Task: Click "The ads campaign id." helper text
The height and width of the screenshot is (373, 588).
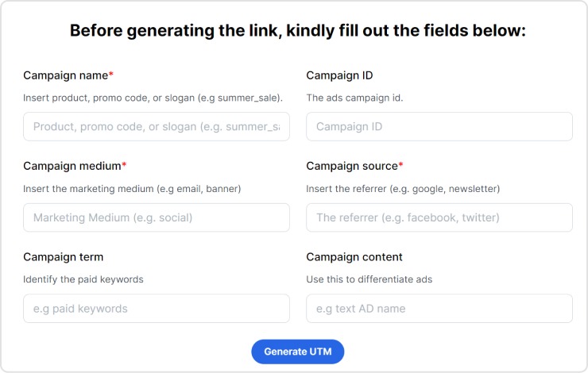Action: [x=355, y=98]
